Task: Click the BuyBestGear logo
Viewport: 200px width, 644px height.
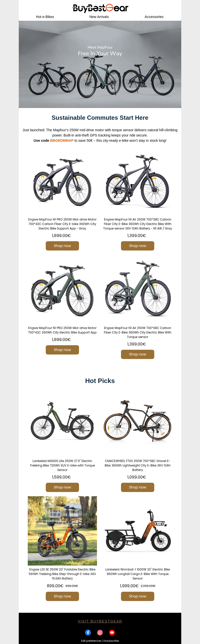Action: tap(100, 8)
